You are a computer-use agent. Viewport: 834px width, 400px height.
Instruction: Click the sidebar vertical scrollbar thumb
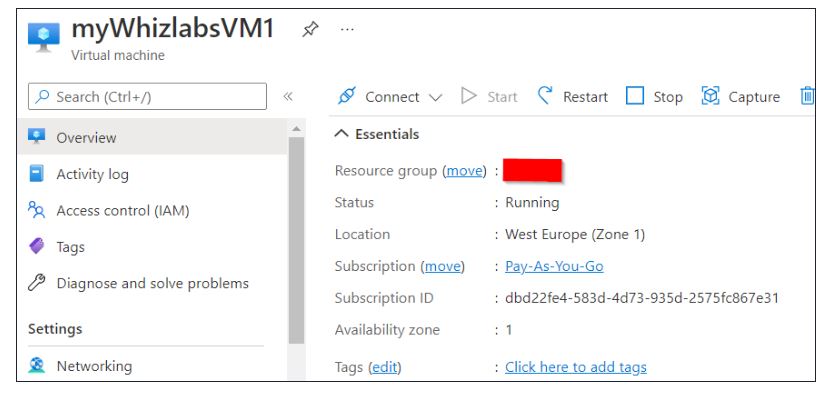tap(296, 240)
